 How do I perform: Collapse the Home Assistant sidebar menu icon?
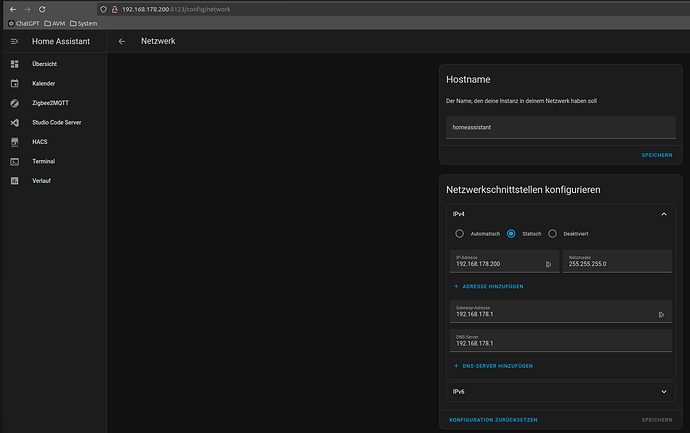15,41
